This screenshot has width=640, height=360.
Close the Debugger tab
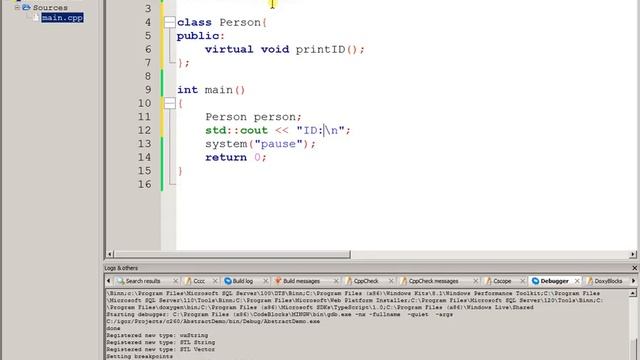pyautogui.click(x=577, y=281)
